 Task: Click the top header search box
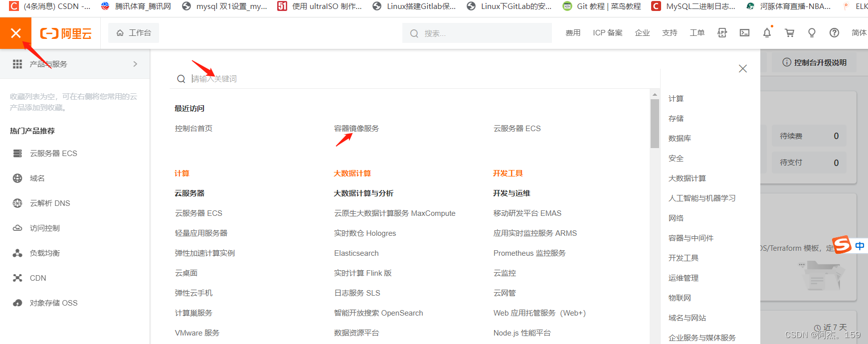pos(477,33)
